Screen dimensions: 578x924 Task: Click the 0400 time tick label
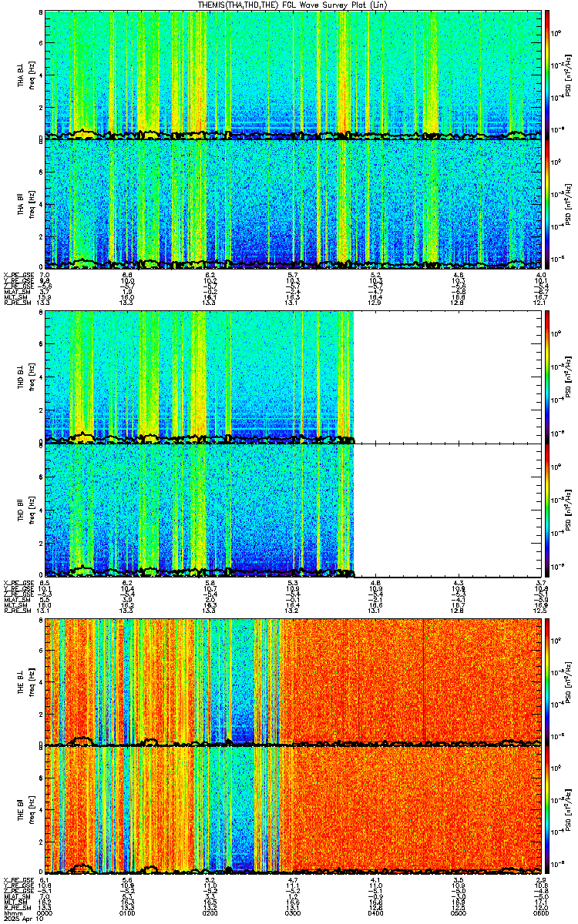coord(376,912)
